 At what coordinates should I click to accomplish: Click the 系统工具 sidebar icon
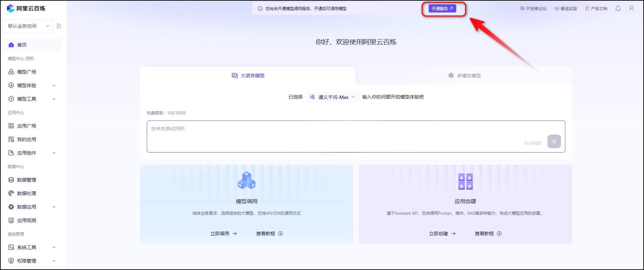(x=11, y=247)
